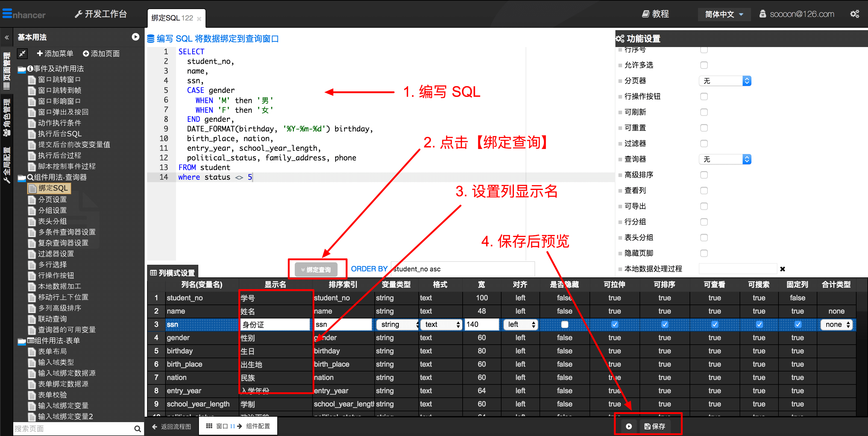Enable the 允许多选 checkbox
Viewport: 868px width, 436px height.
703,65
